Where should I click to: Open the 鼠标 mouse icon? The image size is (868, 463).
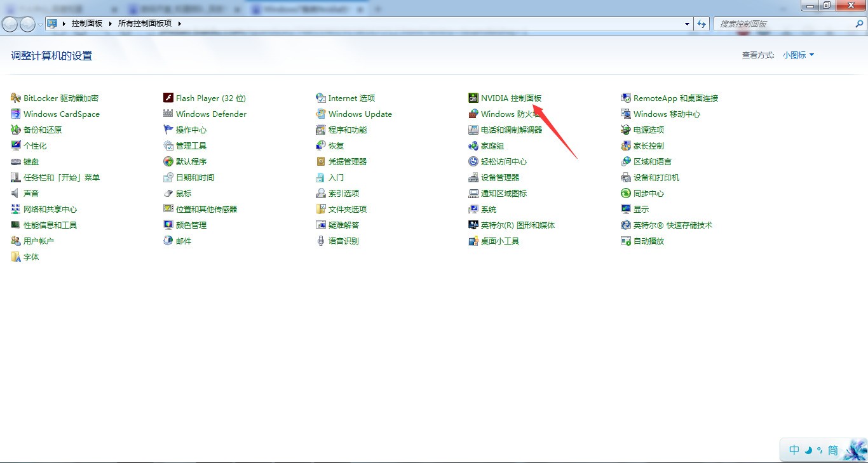168,193
